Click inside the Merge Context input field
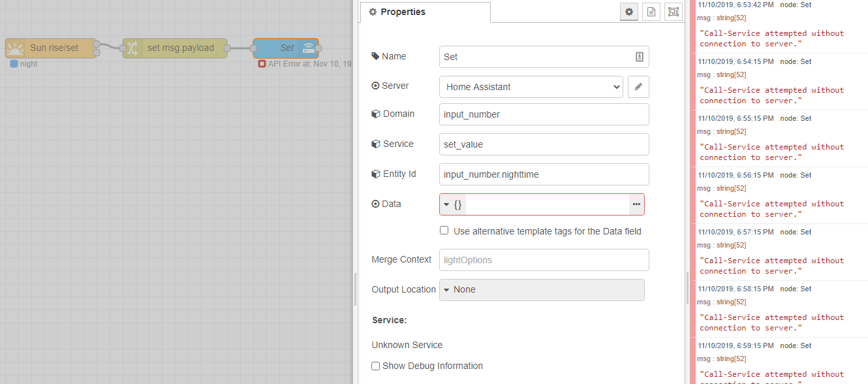 [544, 260]
